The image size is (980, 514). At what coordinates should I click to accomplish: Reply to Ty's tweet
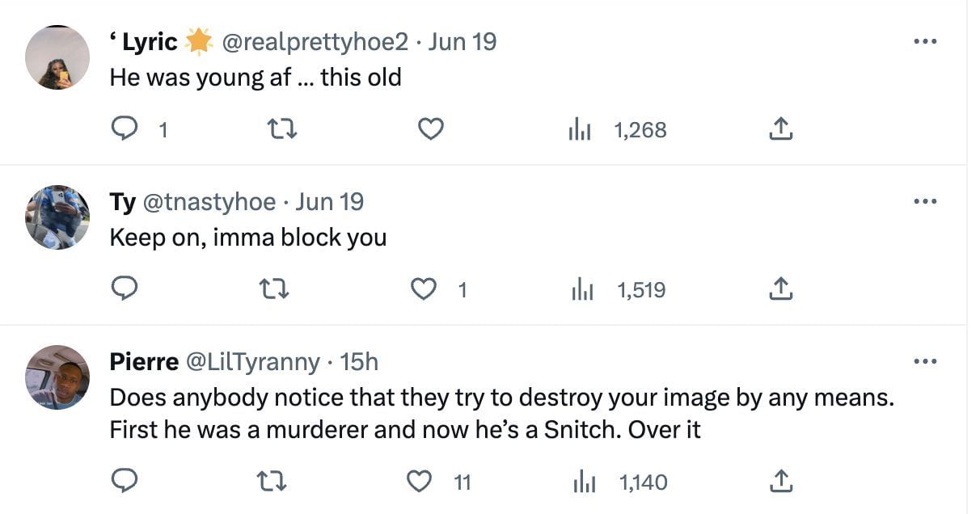pos(124,289)
